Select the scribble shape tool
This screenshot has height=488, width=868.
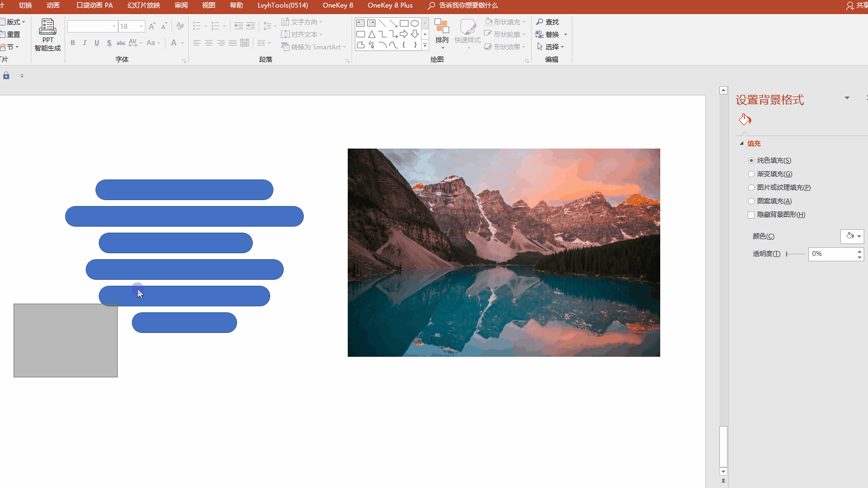pyautogui.click(x=372, y=45)
